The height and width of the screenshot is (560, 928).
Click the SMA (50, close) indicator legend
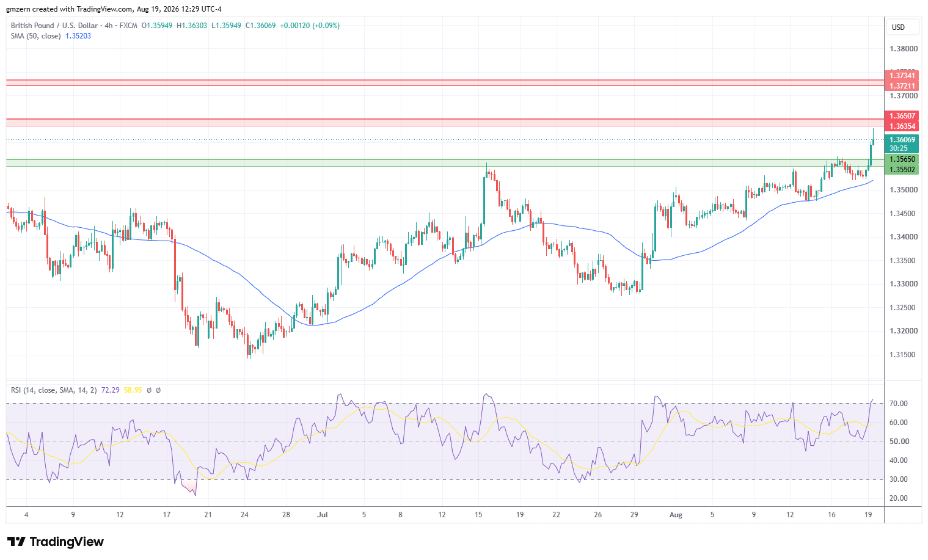(x=35, y=36)
